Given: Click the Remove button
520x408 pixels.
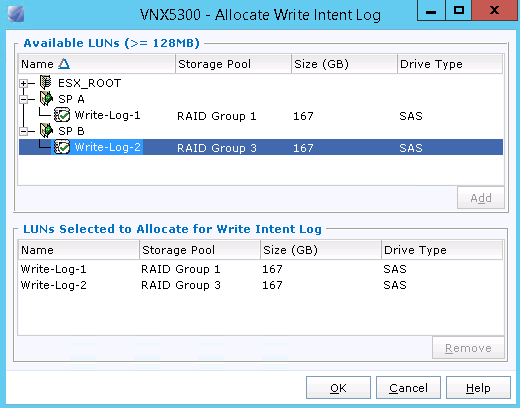Looking at the screenshot, I should [468, 348].
